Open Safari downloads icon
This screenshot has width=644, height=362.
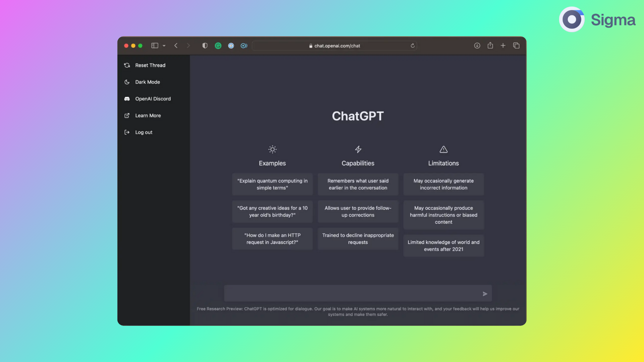click(477, 46)
